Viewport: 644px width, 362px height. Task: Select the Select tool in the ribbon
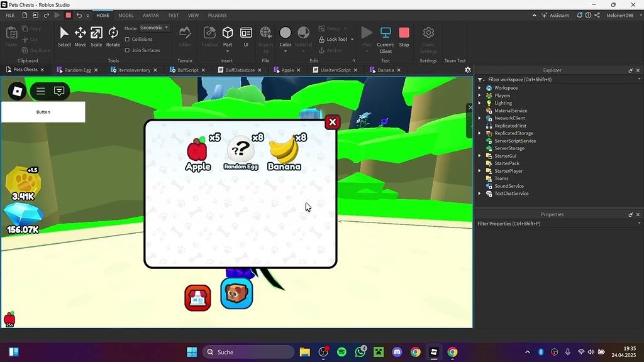64,37
